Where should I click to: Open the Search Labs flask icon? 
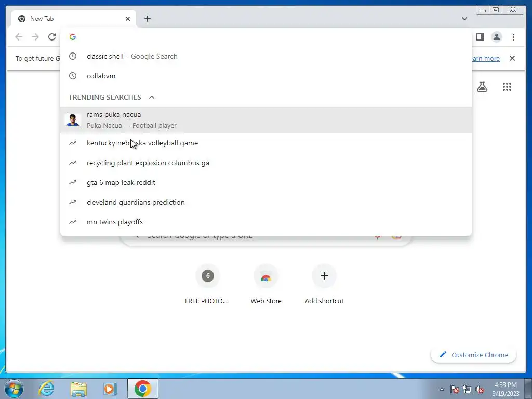[482, 87]
